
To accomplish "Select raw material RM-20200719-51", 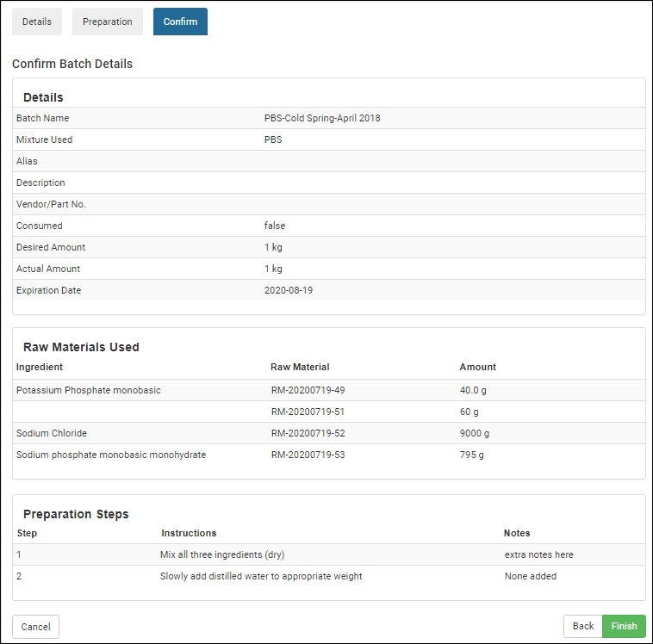I will click(308, 412).
